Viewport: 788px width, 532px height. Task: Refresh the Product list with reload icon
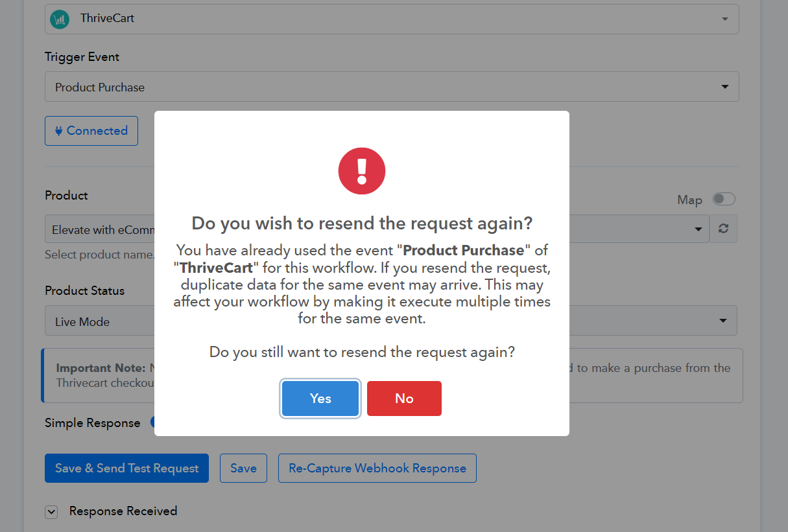tap(724, 229)
